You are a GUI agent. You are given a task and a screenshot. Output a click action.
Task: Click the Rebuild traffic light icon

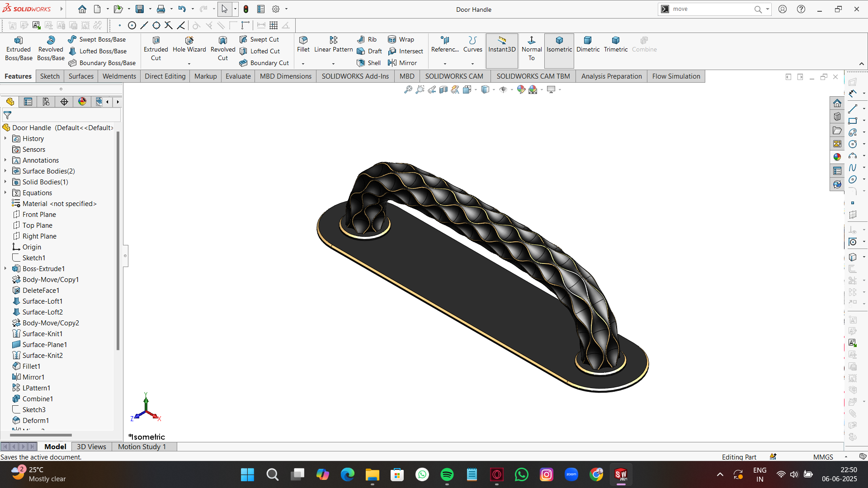pyautogui.click(x=246, y=9)
